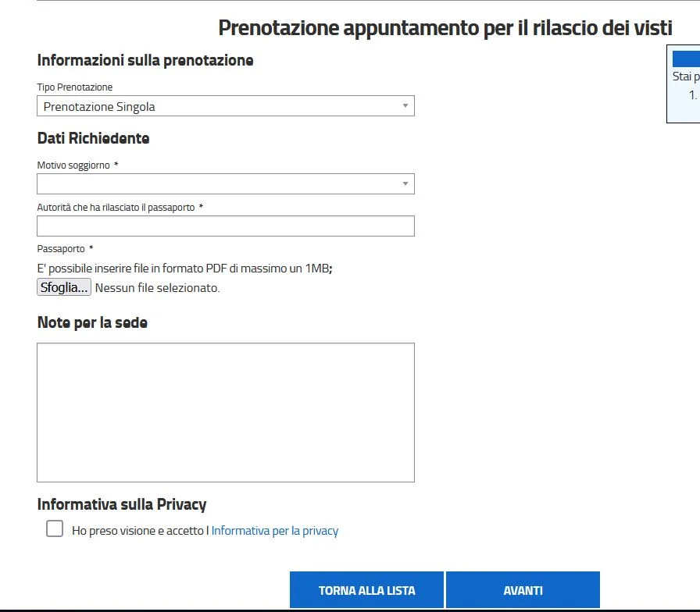Click the 'Tipo Prenotazione' field label
The height and width of the screenshot is (612, 700).
click(75, 87)
